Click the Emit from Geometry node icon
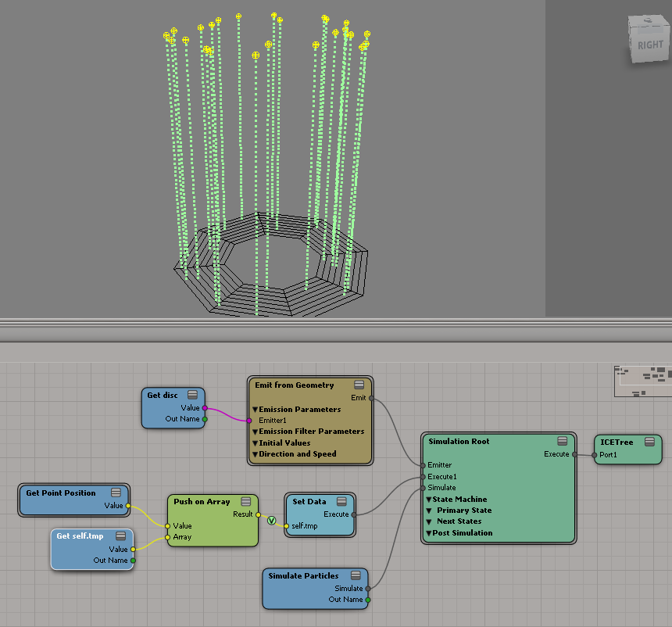The width and height of the screenshot is (672, 627). click(359, 385)
